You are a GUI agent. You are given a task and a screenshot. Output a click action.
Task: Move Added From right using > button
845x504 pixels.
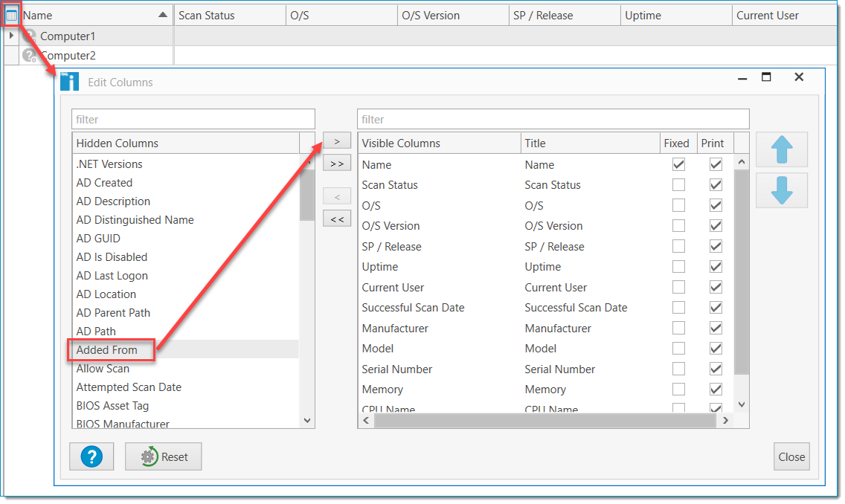click(337, 140)
